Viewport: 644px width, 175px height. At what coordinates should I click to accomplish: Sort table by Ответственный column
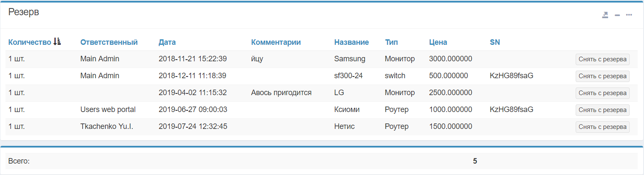click(x=109, y=42)
